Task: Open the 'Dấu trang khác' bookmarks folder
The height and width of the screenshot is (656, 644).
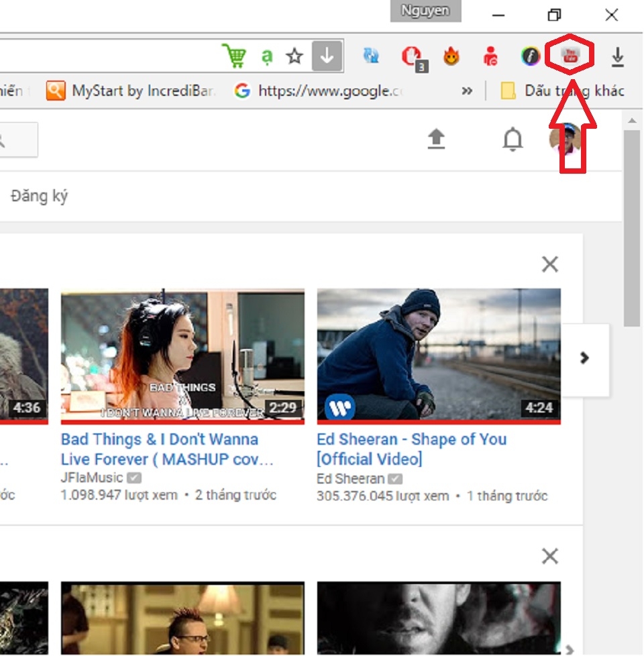Action: pos(562,91)
